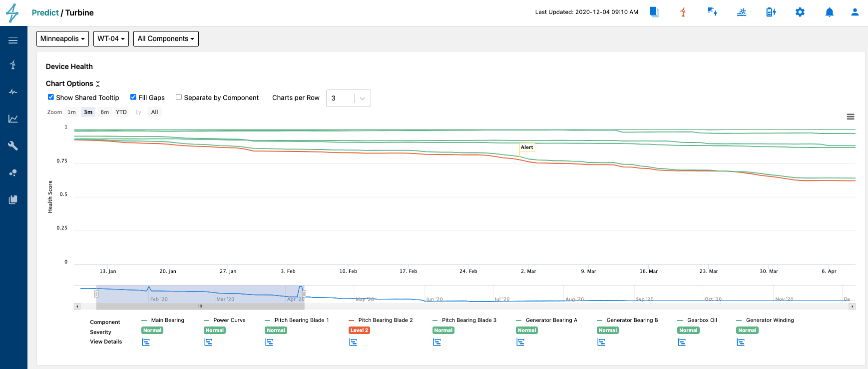Enable Separate by Component checkbox
Viewport: 868px width, 369px height.
[179, 97]
